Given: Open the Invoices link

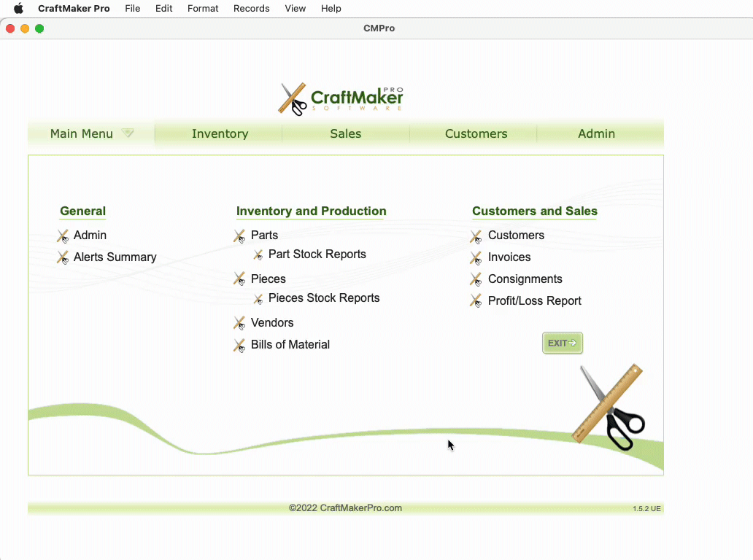Looking at the screenshot, I should 509,257.
